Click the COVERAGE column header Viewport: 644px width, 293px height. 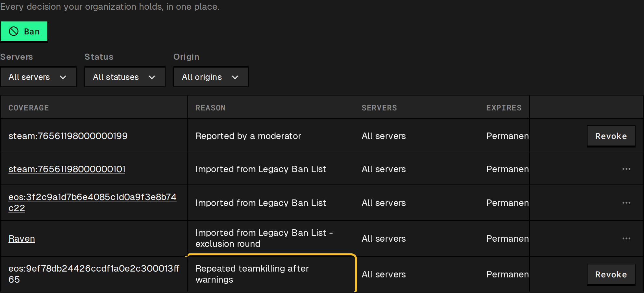click(x=29, y=108)
